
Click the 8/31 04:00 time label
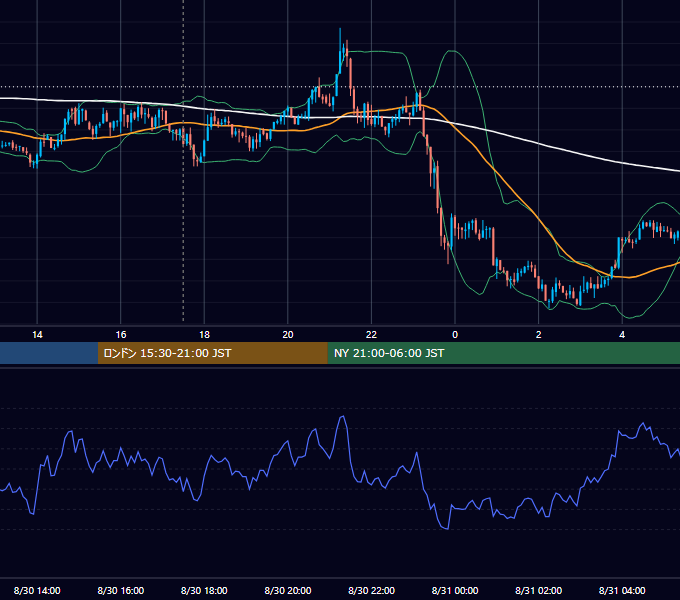(x=622, y=590)
